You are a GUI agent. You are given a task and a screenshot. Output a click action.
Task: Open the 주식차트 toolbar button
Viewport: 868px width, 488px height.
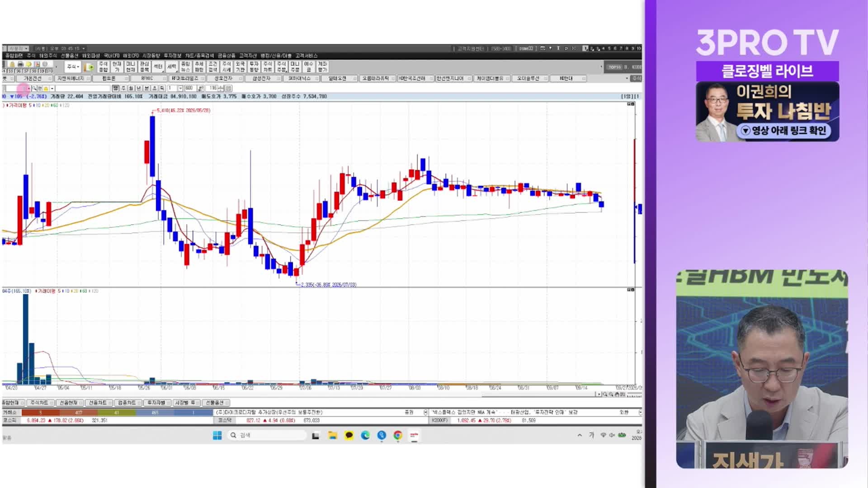pyautogui.click(x=268, y=67)
